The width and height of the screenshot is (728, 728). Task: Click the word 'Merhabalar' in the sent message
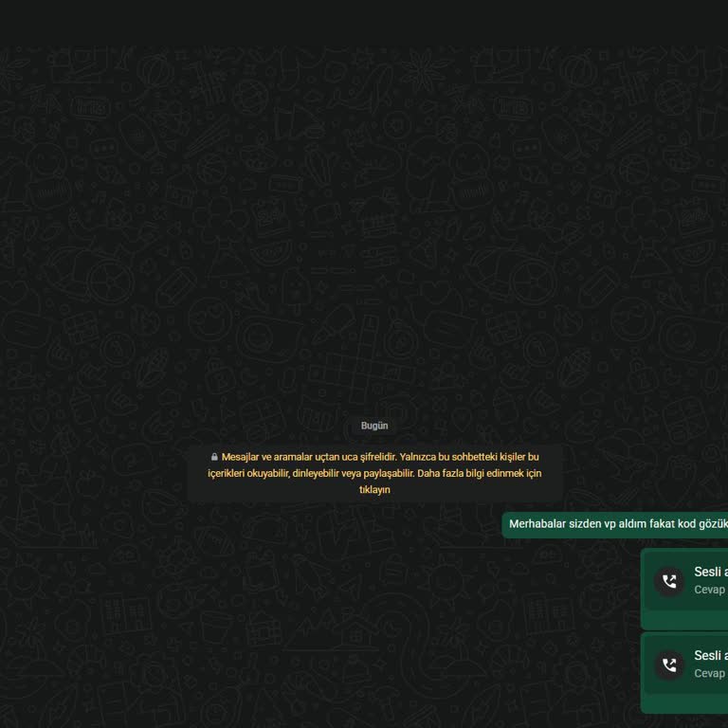(537, 524)
